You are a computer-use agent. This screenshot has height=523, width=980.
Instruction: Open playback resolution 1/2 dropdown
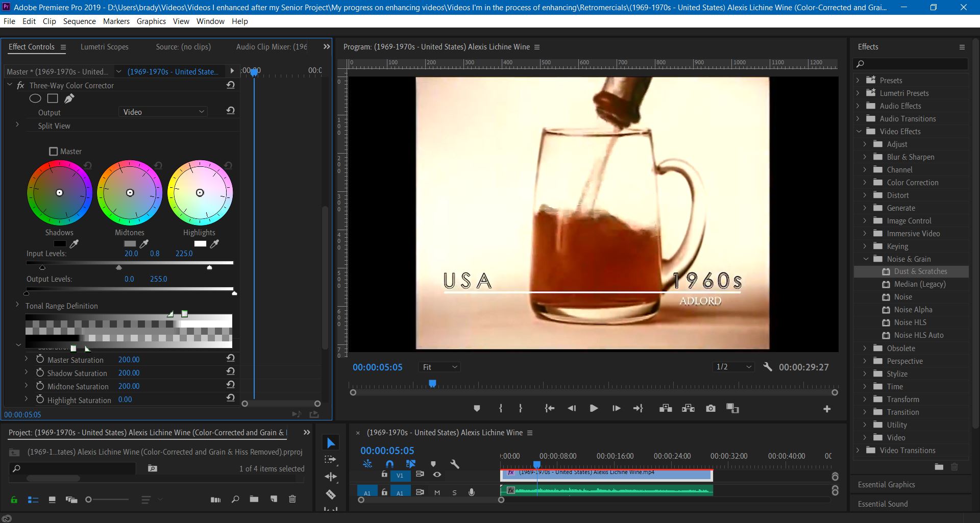(733, 367)
